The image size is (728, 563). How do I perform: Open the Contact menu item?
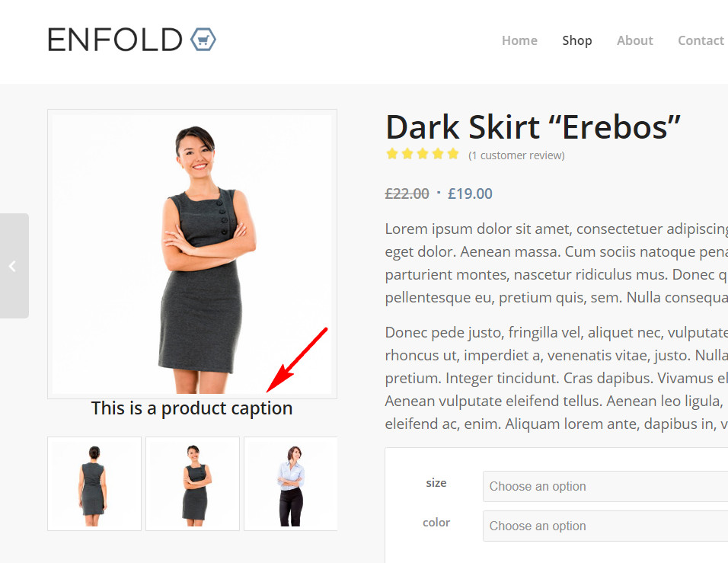tap(701, 40)
